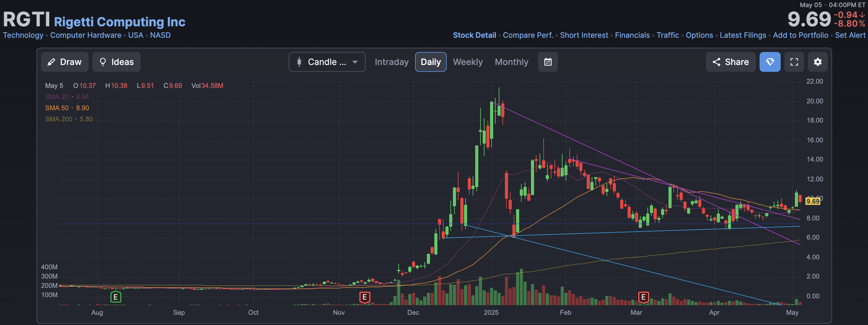Open the Financials link
Screen dimensions: 868x325
point(632,35)
